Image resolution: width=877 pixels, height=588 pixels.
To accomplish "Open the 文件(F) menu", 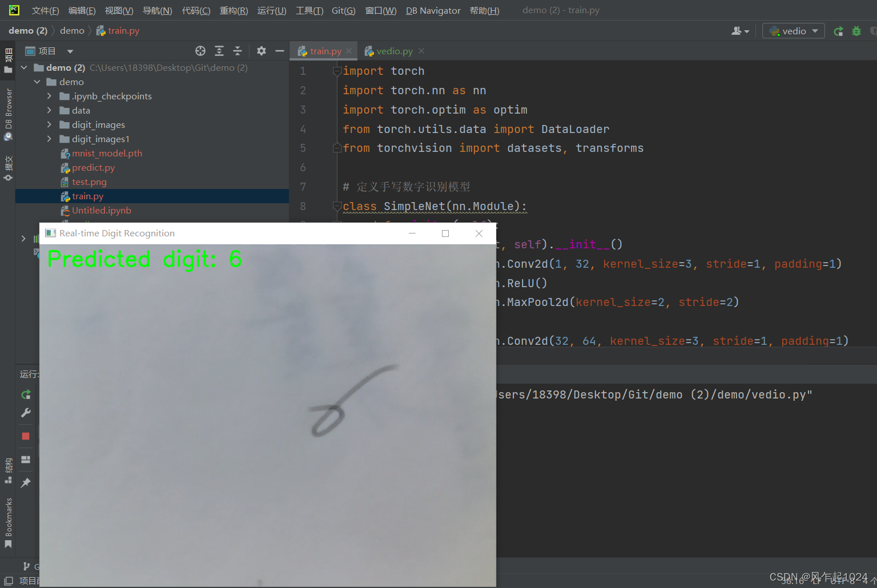I will [45, 10].
